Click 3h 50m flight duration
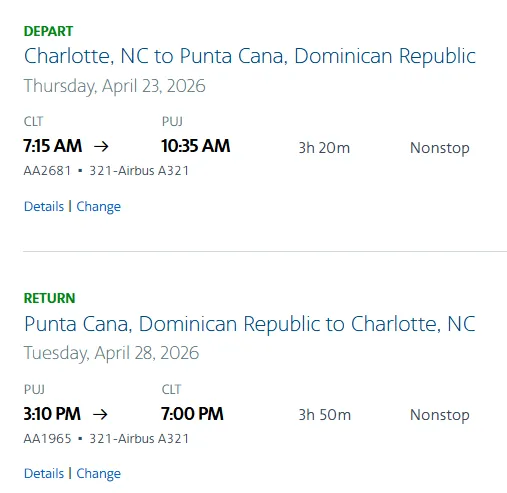 click(325, 415)
